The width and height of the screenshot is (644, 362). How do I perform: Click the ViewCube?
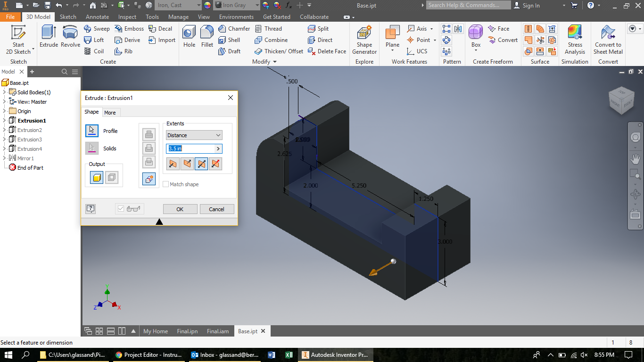coord(622,100)
